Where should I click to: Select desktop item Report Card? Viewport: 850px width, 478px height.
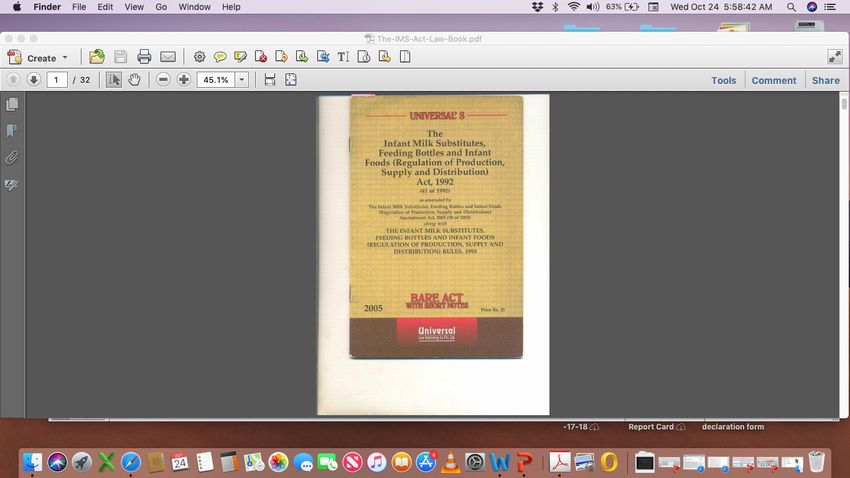click(651, 427)
